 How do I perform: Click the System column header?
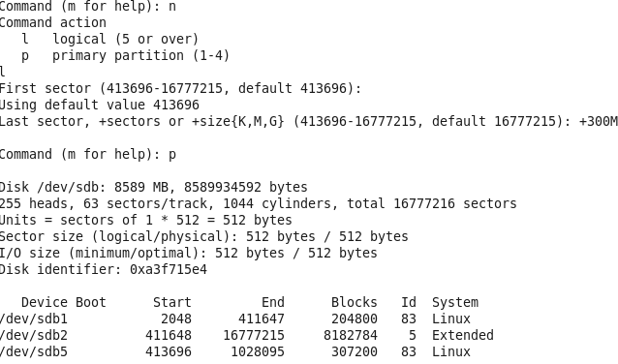[x=455, y=303]
